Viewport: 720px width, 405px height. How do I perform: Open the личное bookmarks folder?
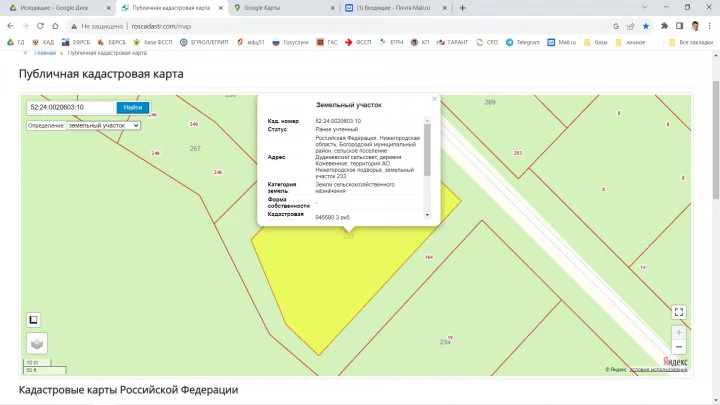point(630,42)
